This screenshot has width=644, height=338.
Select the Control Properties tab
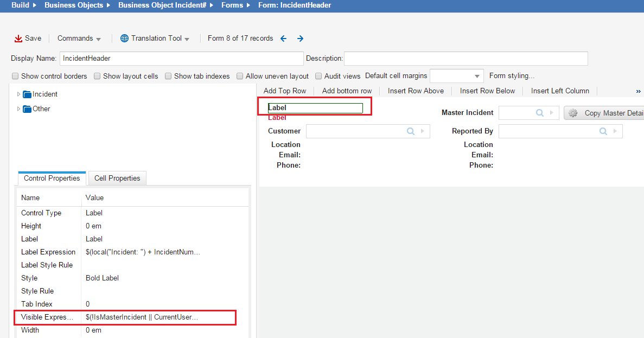click(52, 178)
